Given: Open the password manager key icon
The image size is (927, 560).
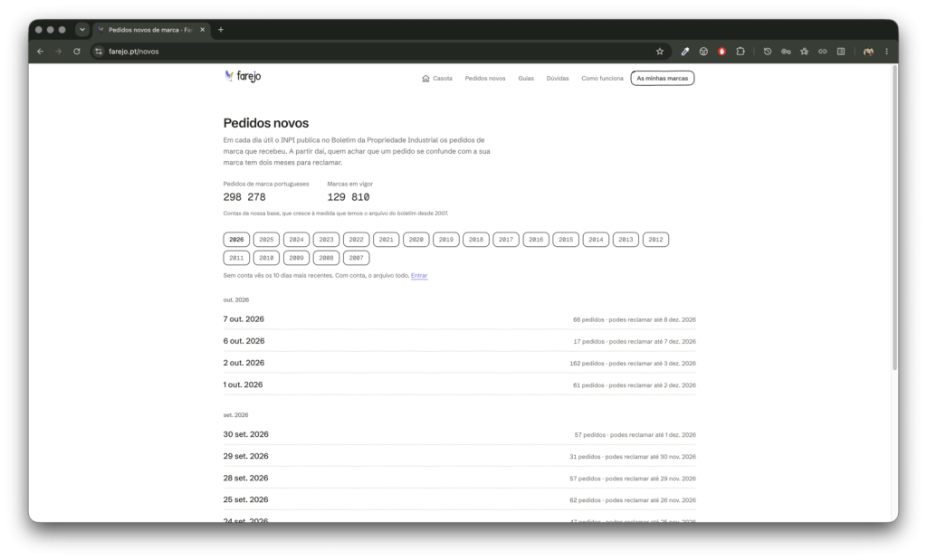Looking at the screenshot, I should (x=786, y=52).
